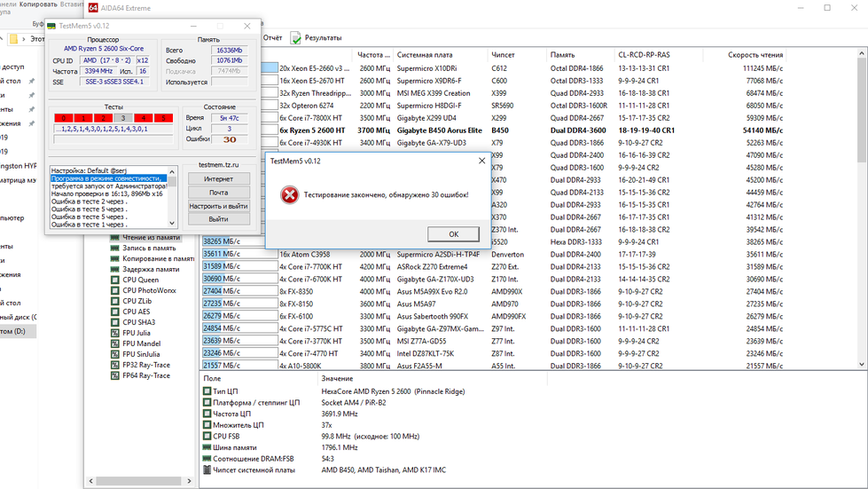This screenshot has width=868, height=489.
Task: Sort by the Чипсет column header
Action: tap(517, 55)
